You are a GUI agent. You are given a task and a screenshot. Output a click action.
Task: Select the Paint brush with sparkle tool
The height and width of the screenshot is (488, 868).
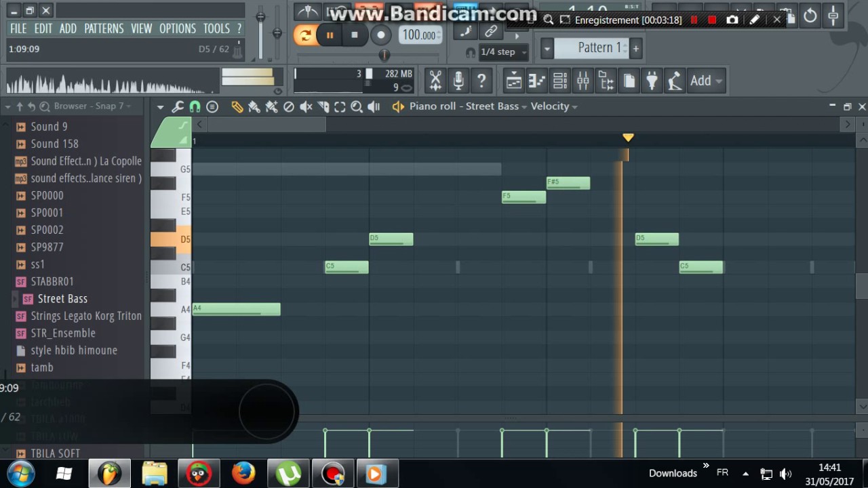point(271,106)
